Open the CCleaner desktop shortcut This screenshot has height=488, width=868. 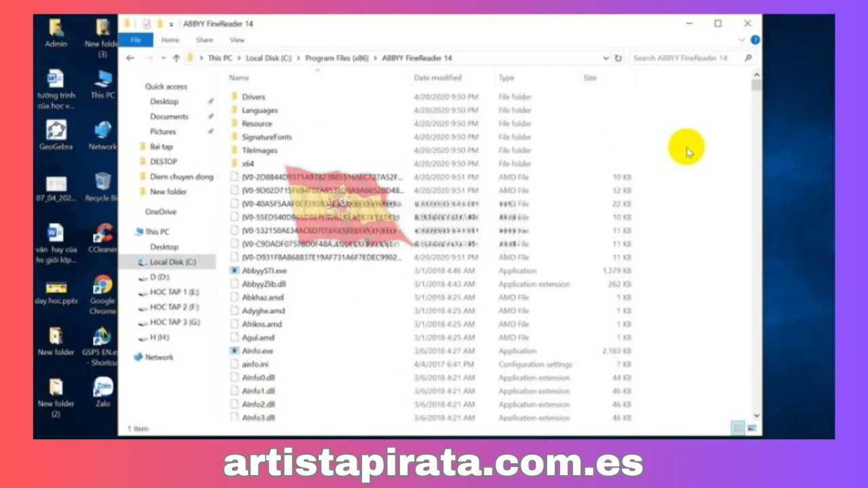(x=102, y=238)
